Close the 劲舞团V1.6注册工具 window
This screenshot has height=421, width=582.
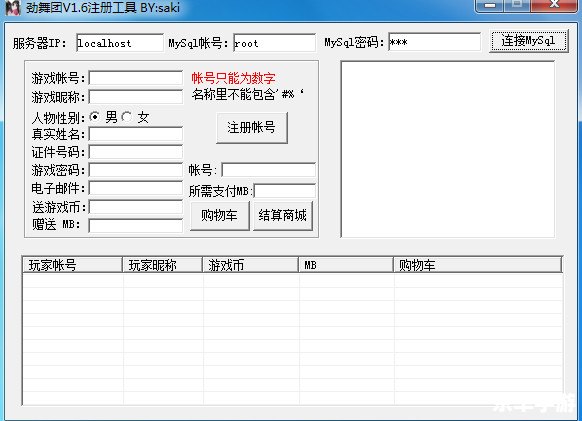pos(554,5)
